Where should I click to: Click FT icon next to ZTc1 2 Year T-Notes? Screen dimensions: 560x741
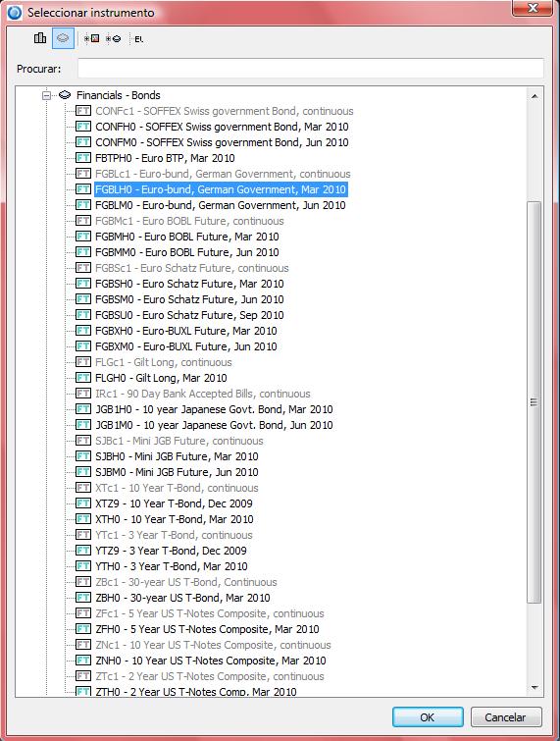[83, 676]
